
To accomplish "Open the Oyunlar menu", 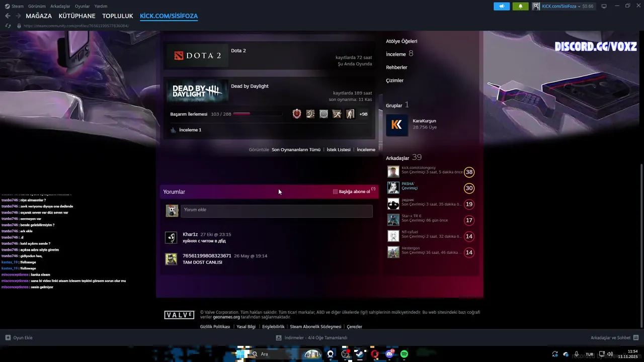I will coord(83,6).
